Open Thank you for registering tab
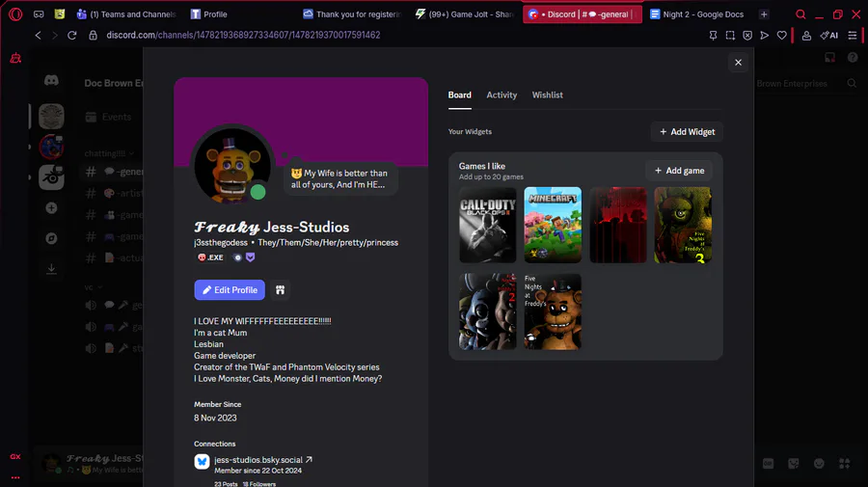The height and width of the screenshot is (487, 868). [352, 14]
